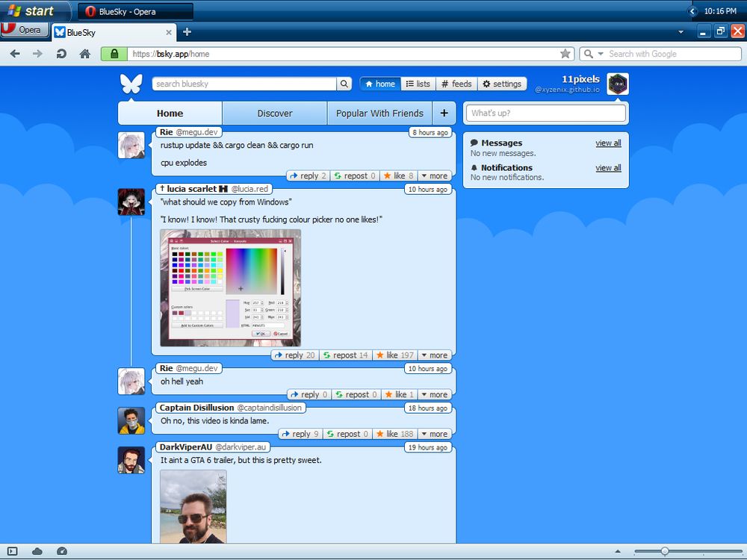Open the search engine dropdown arrow
This screenshot has width=747, height=560.
[x=601, y=54]
